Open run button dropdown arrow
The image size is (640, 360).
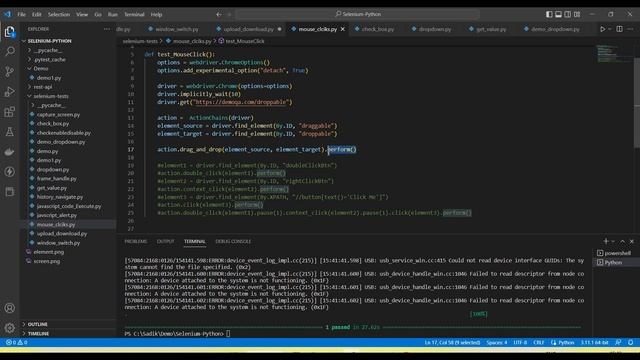610,29
